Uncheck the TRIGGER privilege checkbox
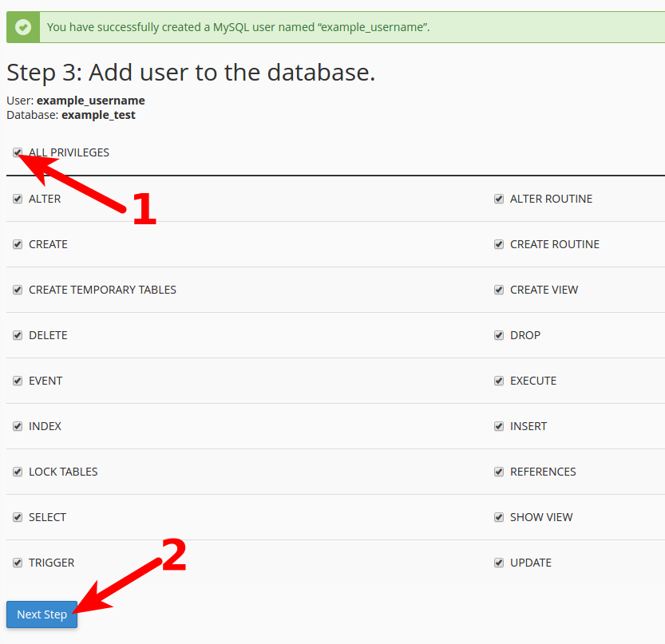This screenshot has width=665, height=644. (x=18, y=563)
